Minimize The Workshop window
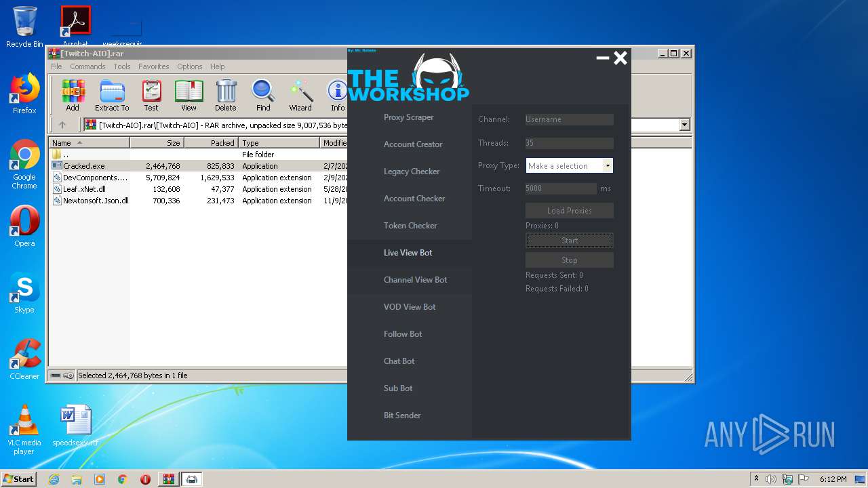Viewport: 868px width, 488px height. 602,58
